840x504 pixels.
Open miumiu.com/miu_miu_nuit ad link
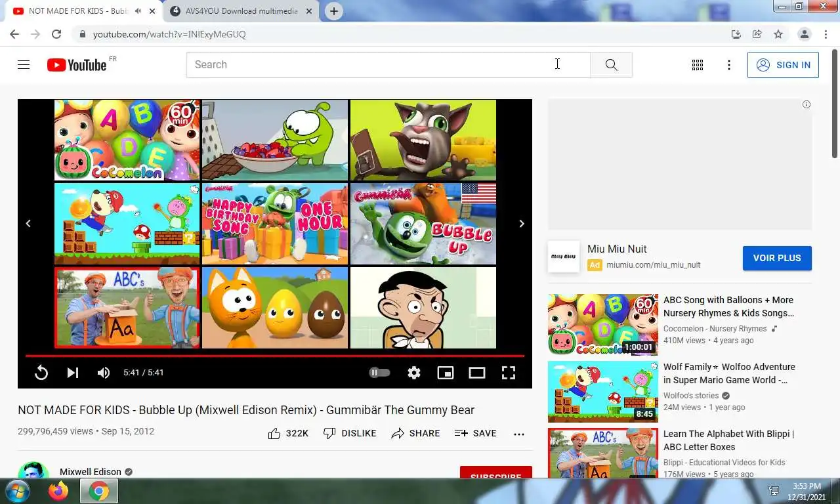(x=653, y=265)
